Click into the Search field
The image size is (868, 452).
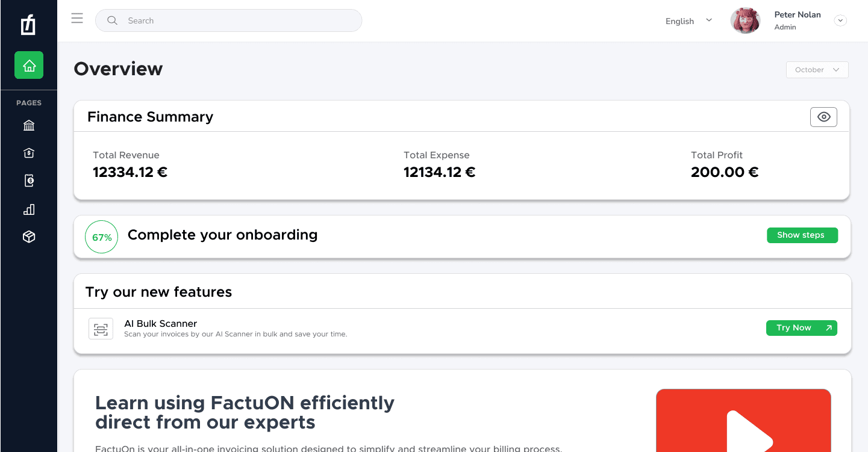pos(229,20)
